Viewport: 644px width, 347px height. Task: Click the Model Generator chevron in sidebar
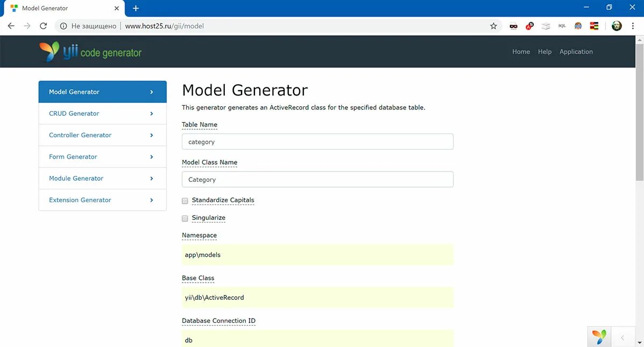pos(152,92)
